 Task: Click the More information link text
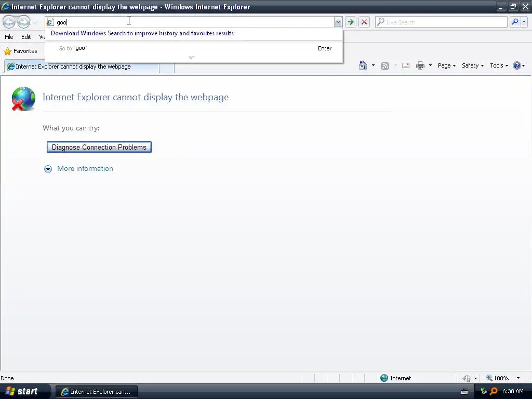coord(85,169)
